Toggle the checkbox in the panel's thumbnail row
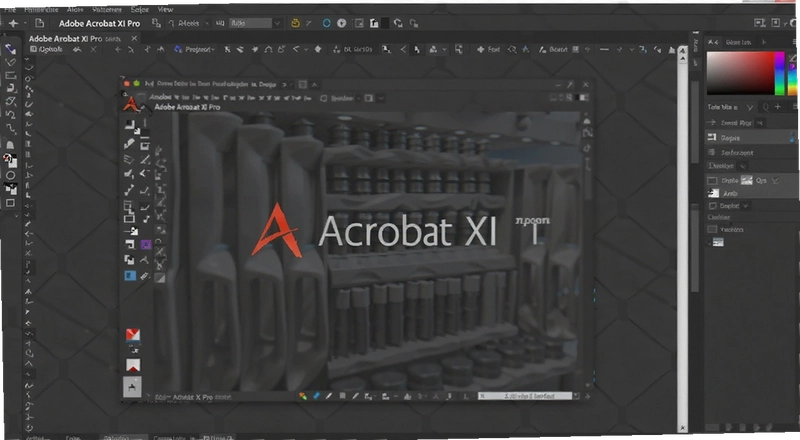Viewport: 800px width, 440px height. (712, 180)
